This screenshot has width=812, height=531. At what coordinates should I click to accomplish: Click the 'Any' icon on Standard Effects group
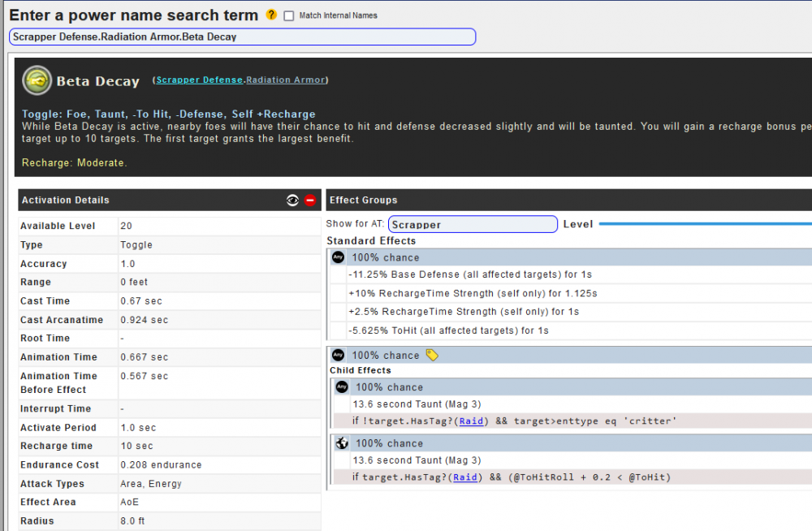click(x=339, y=257)
